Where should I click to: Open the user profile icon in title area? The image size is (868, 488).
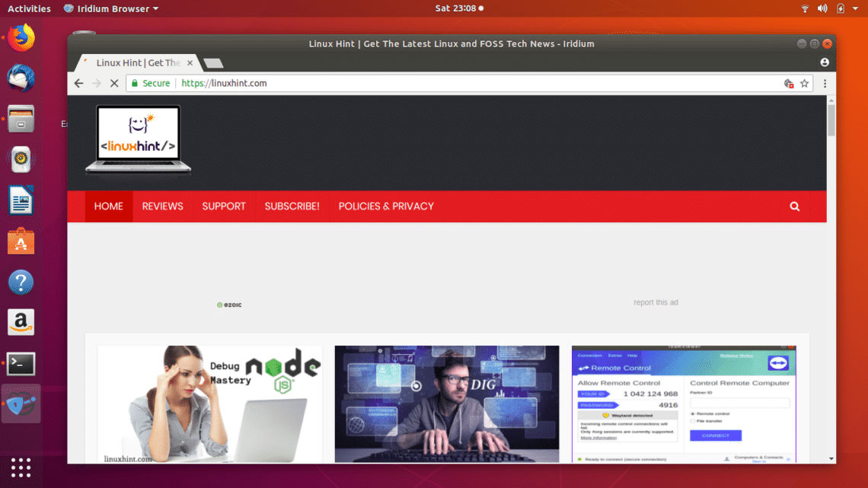pos(825,62)
